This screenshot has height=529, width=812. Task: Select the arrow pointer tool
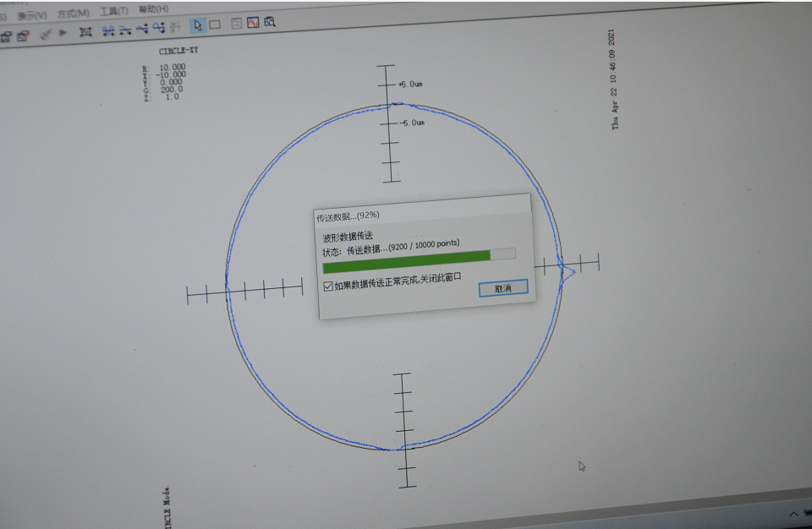click(197, 25)
